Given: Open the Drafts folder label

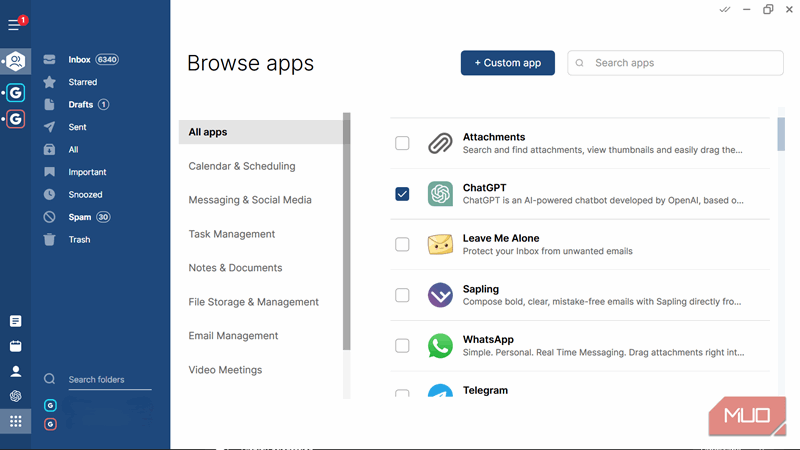Looking at the screenshot, I should tap(81, 105).
